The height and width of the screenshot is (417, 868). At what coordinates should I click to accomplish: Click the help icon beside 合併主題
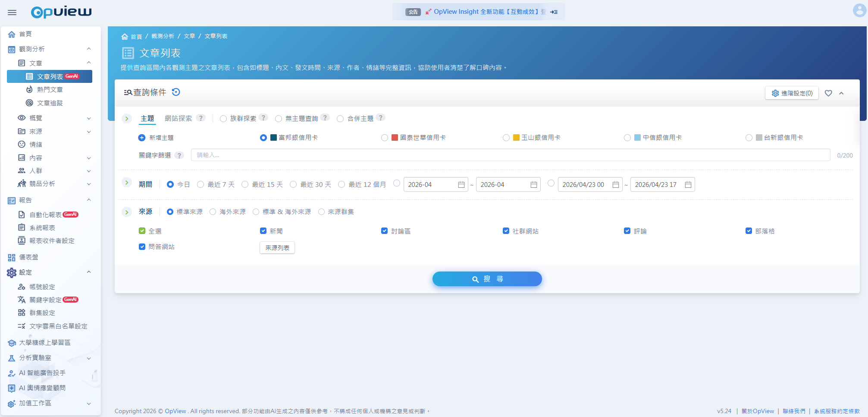pyautogui.click(x=380, y=117)
